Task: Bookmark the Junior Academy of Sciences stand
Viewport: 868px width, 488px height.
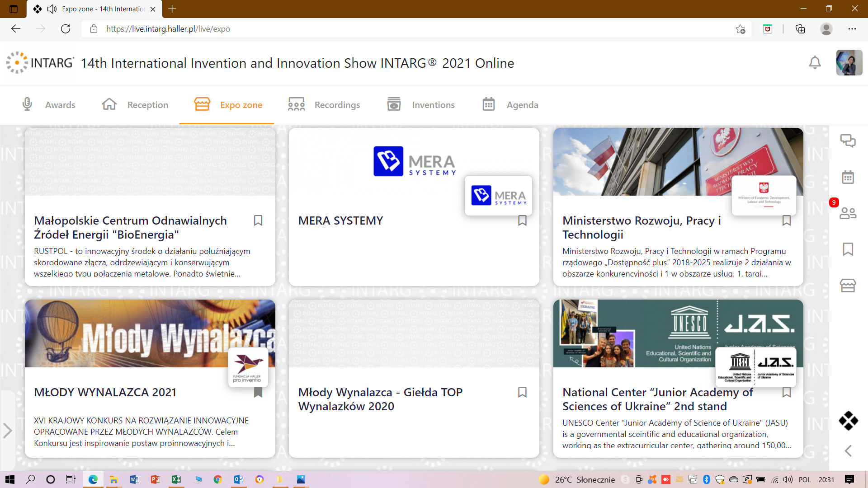Action: 787,392
